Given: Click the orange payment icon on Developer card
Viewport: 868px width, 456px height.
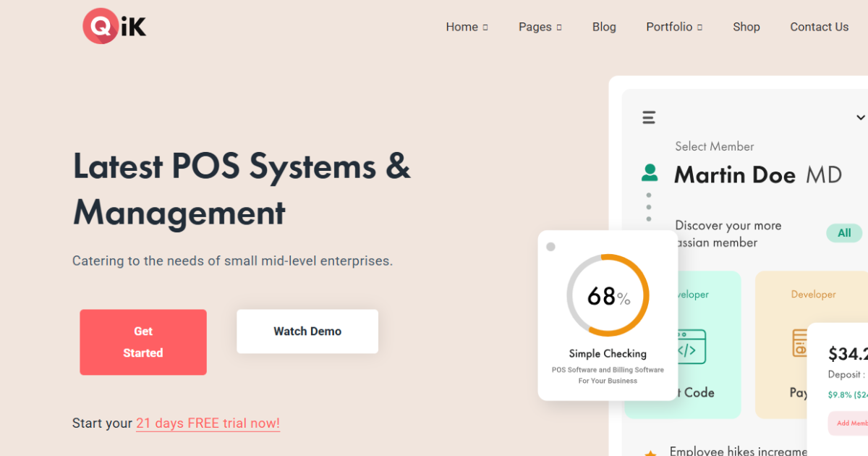Looking at the screenshot, I should (x=799, y=343).
